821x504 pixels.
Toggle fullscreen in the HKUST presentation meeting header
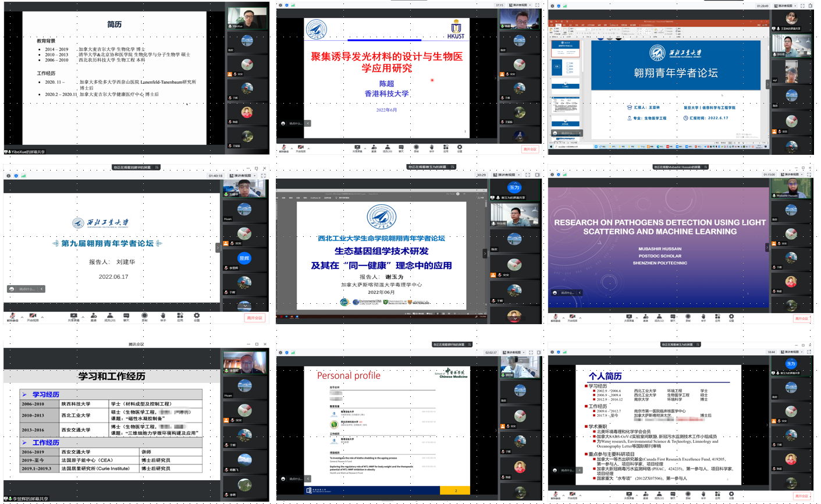536,5
